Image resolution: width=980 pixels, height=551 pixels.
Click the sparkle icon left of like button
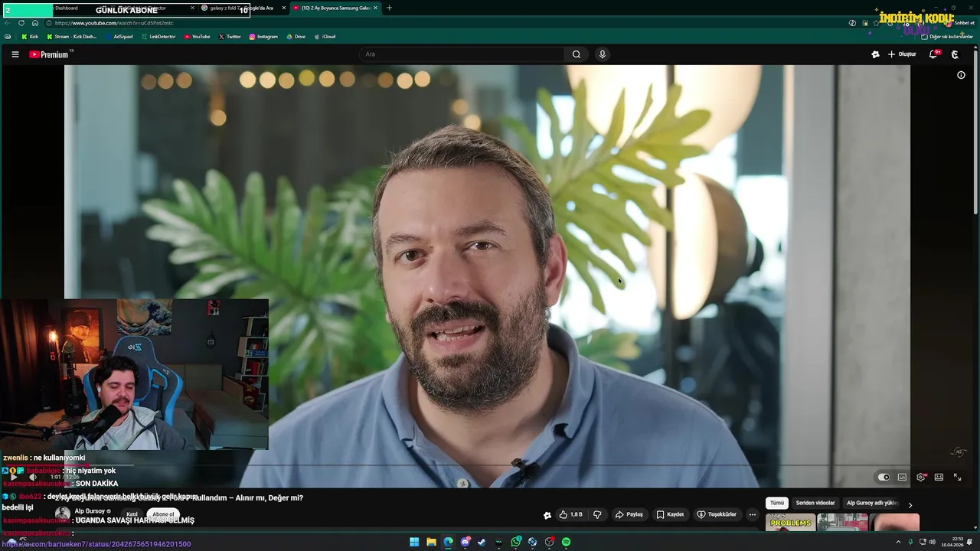tap(547, 515)
